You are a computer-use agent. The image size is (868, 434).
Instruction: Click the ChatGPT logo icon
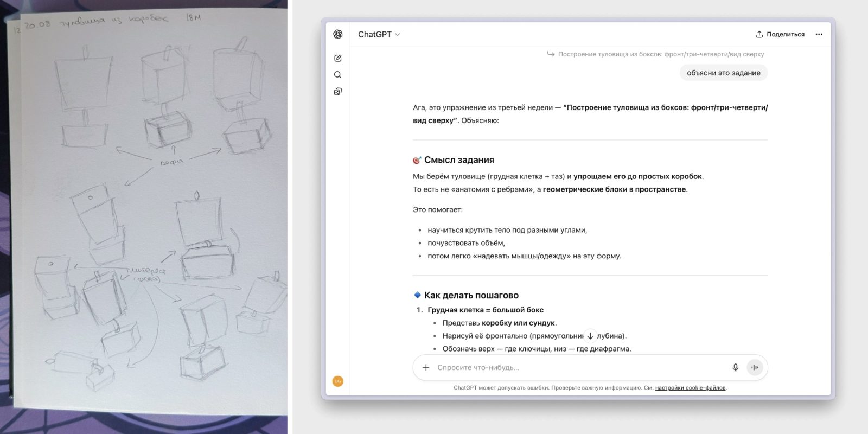pyautogui.click(x=337, y=34)
